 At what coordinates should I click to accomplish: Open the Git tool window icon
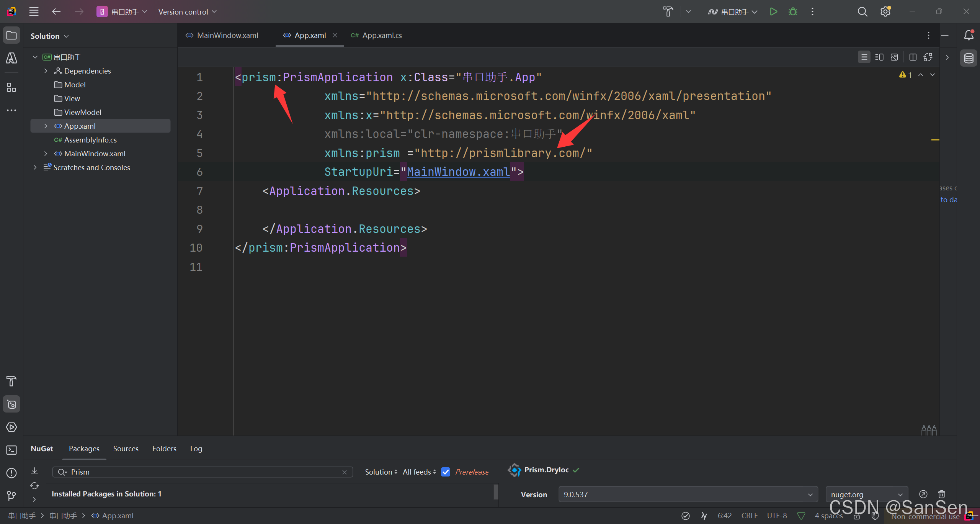[x=11, y=496]
